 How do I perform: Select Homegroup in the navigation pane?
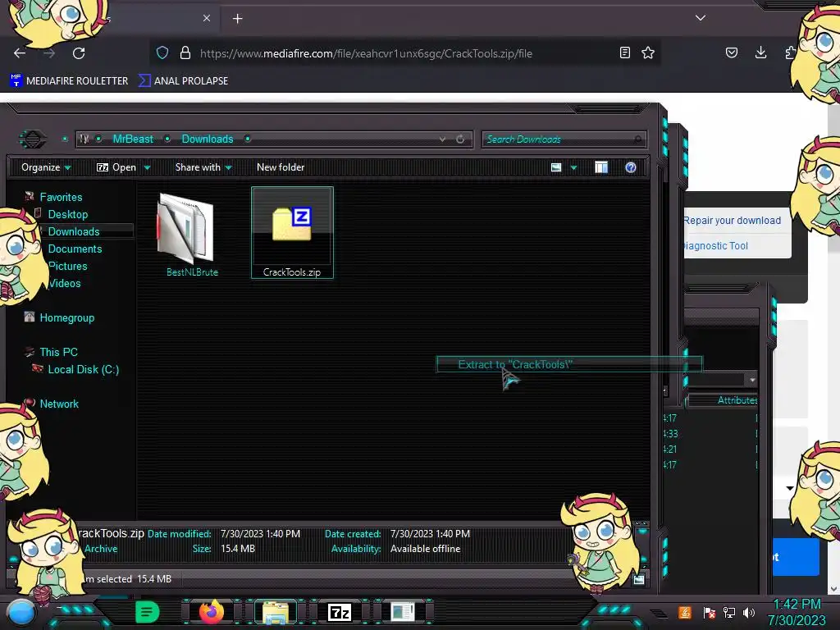(x=67, y=317)
